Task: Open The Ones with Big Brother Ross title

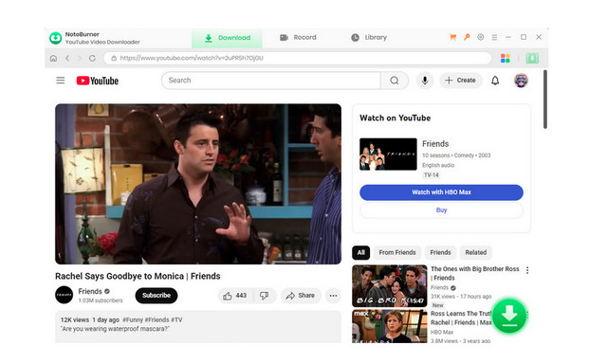Action: [475, 273]
